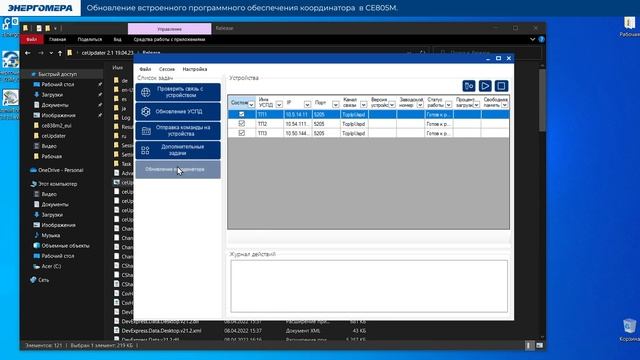Open the red Файл tab in Explorer
This screenshot has height=360, width=640.
(32, 40)
